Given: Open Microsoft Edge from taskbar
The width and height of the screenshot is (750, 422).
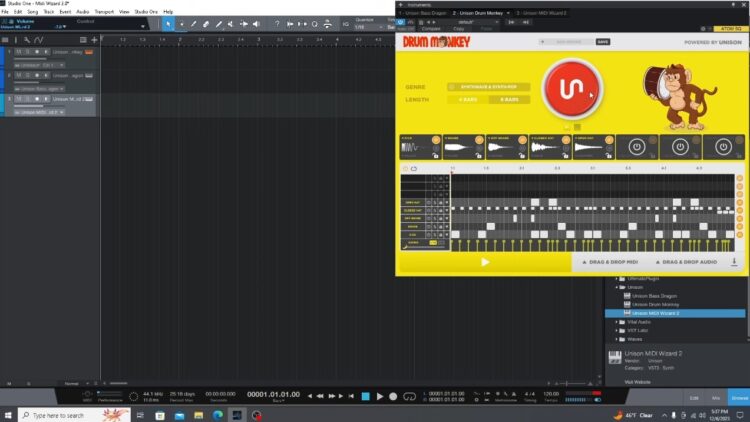Looking at the screenshot, I should click(x=218, y=415).
